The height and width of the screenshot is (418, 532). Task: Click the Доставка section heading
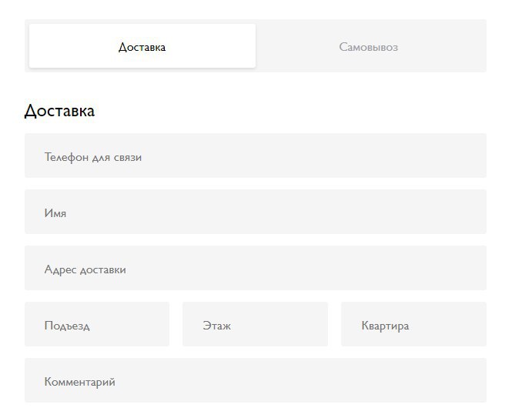(x=60, y=111)
